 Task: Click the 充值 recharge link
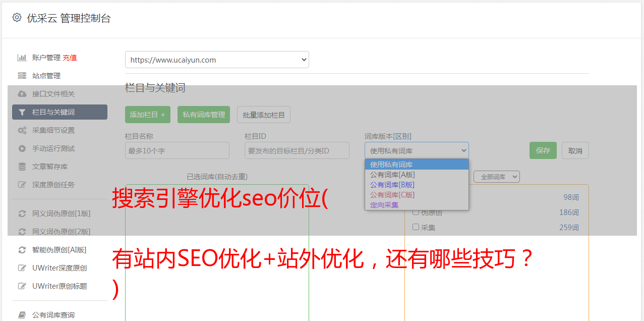pos(70,58)
